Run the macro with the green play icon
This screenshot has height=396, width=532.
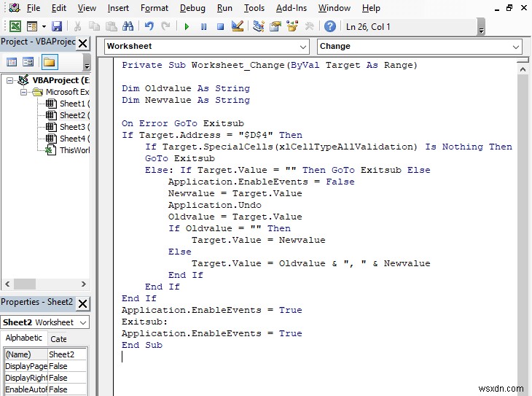[187, 26]
